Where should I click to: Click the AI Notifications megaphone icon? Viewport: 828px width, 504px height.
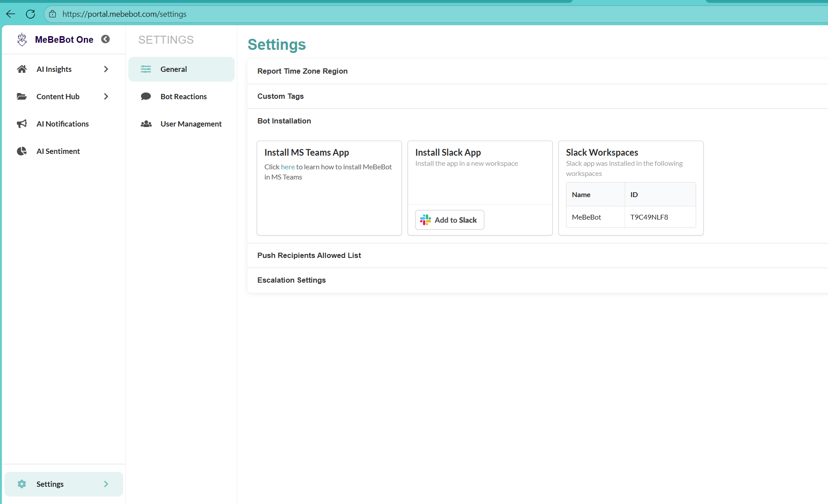[22, 124]
